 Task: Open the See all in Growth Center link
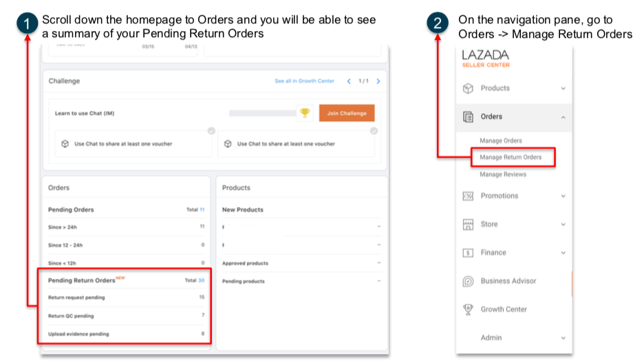(304, 81)
